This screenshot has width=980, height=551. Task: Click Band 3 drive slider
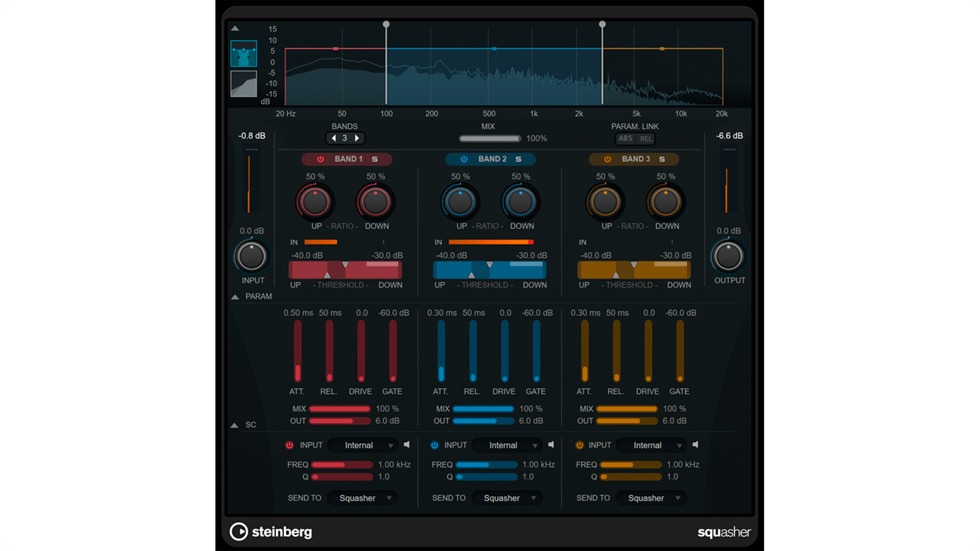(x=648, y=351)
